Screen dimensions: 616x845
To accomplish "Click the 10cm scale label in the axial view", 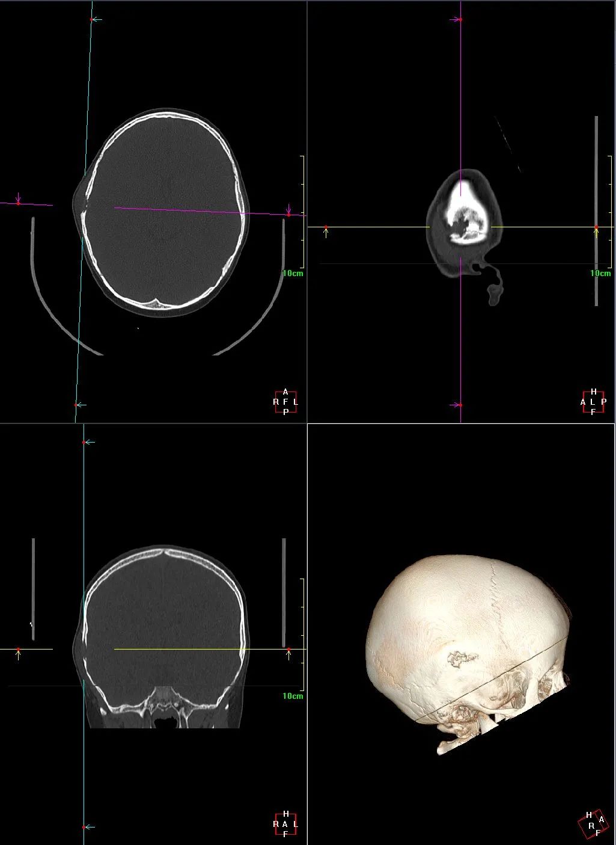I will [x=293, y=274].
